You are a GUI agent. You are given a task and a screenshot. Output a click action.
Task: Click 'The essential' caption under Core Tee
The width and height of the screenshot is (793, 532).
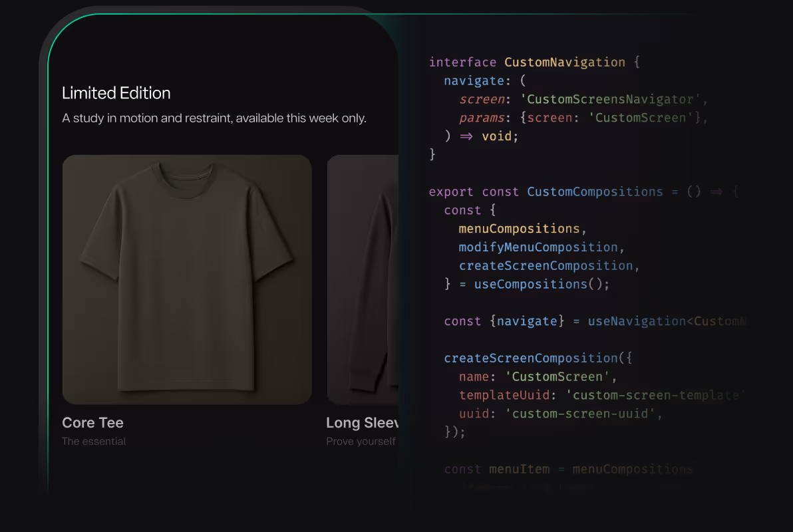coord(94,442)
